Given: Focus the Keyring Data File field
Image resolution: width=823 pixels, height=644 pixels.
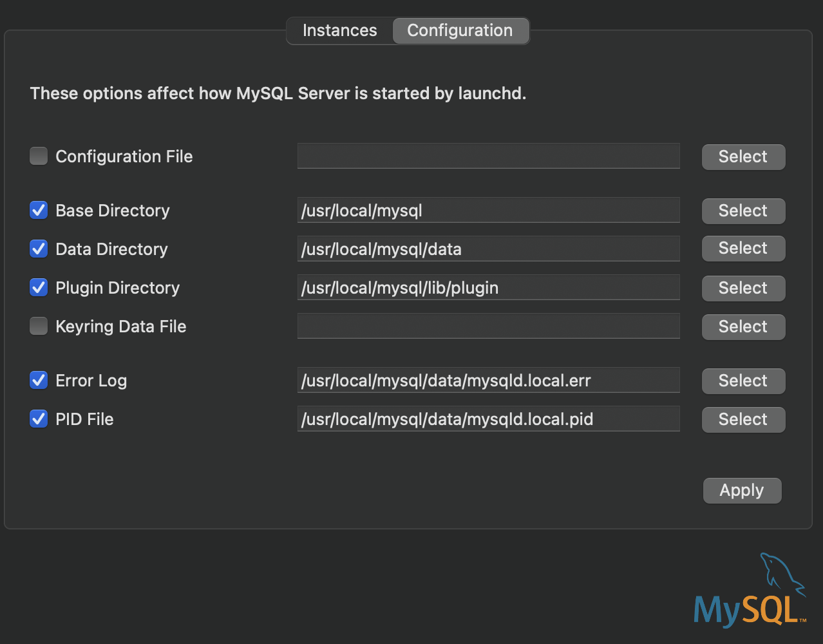Looking at the screenshot, I should click(x=488, y=326).
